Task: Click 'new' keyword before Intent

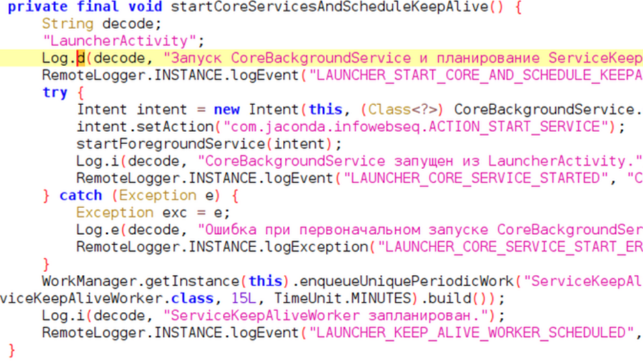Action: 227,110
